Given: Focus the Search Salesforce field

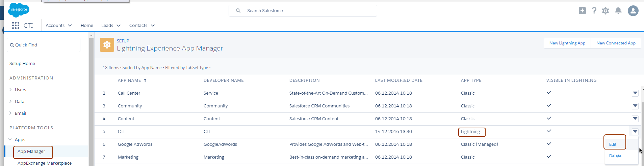Looking at the screenshot, I should (303, 11).
